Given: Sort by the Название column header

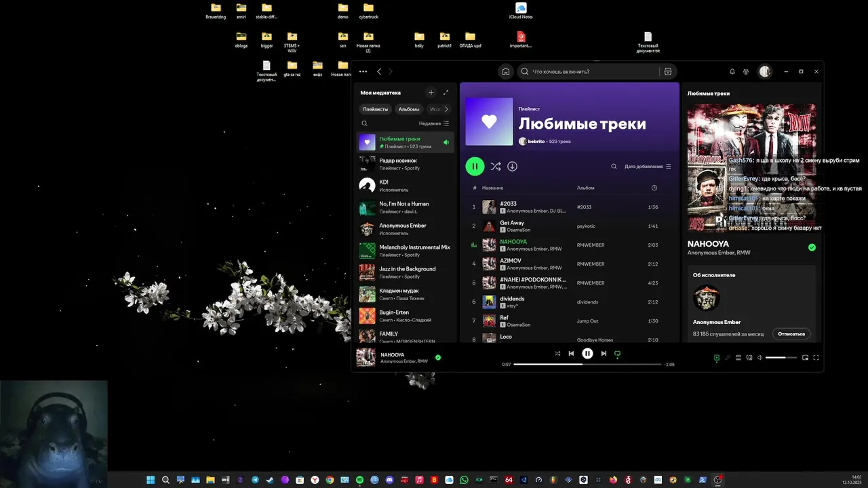Looking at the screenshot, I should pos(493,188).
